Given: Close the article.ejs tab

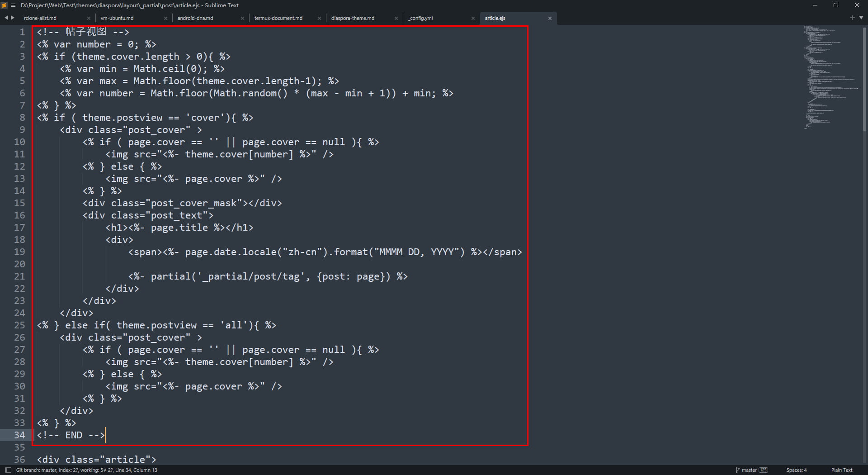Looking at the screenshot, I should coord(550,19).
